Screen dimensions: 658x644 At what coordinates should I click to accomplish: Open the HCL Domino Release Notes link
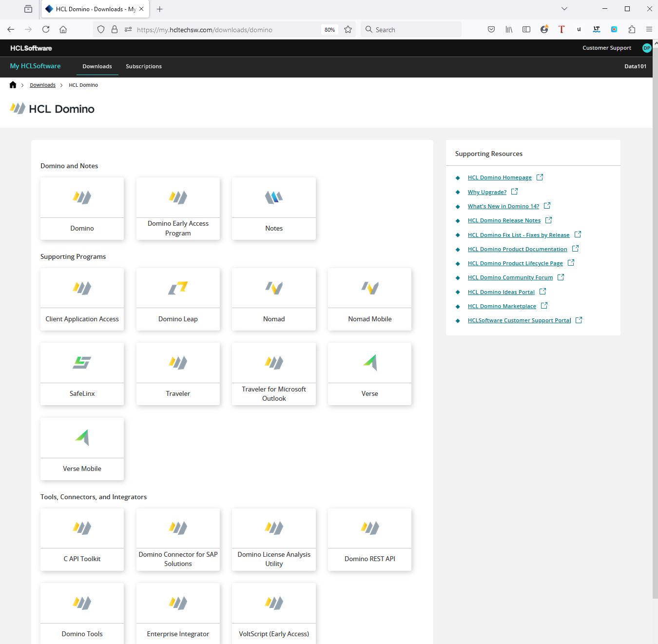pos(504,220)
